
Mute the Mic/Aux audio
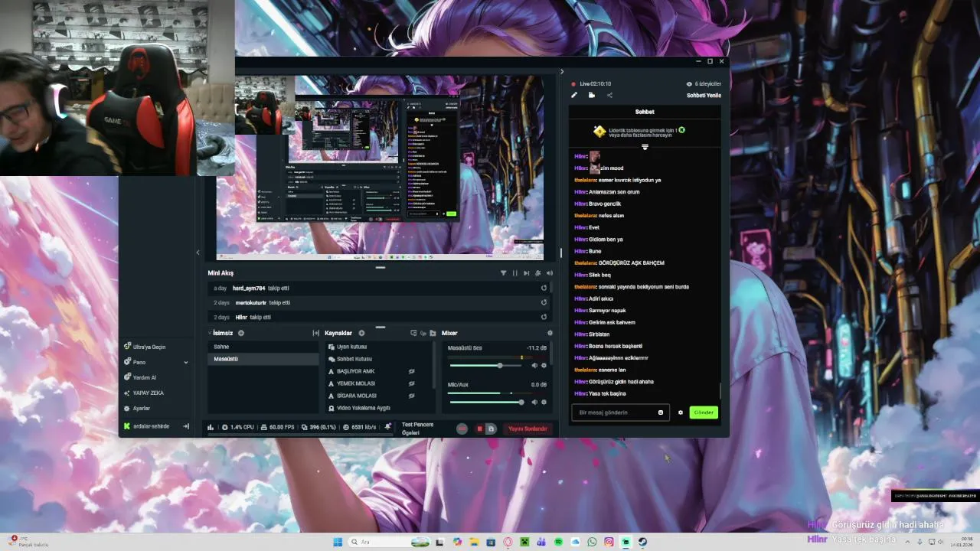[x=534, y=402]
